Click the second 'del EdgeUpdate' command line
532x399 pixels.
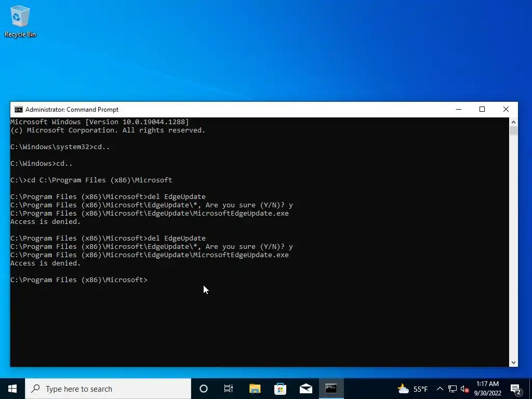click(x=108, y=238)
